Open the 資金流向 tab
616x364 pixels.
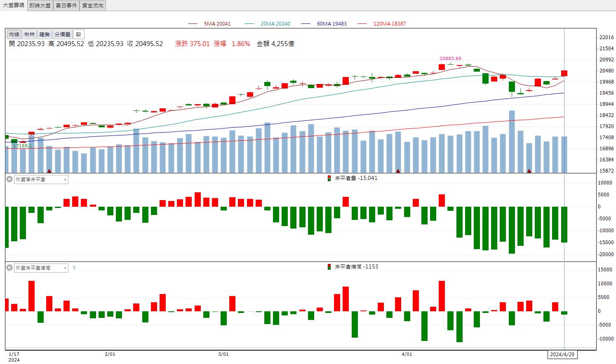pos(93,5)
